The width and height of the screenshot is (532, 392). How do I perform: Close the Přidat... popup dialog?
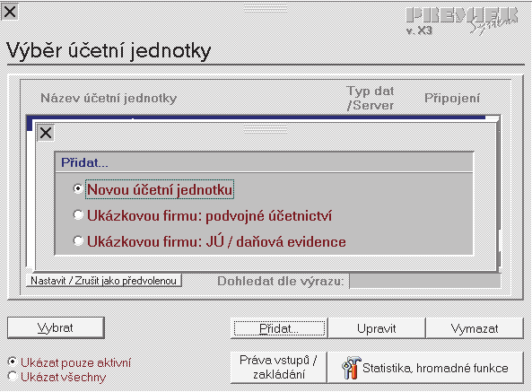pos(46,133)
